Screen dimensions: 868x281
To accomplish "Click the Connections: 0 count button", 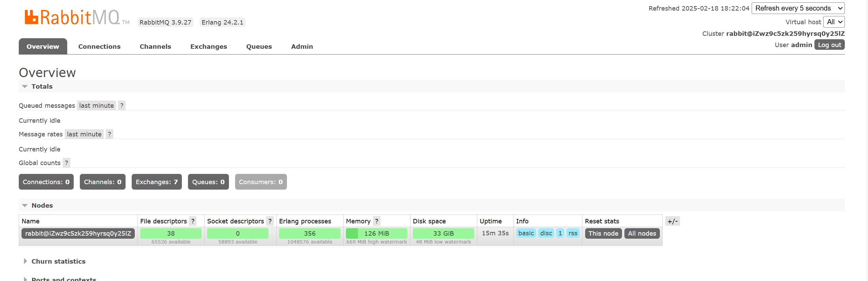I will 46,182.
